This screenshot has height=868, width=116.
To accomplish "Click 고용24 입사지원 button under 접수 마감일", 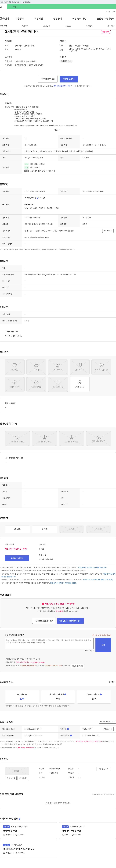I will [17, 558].
